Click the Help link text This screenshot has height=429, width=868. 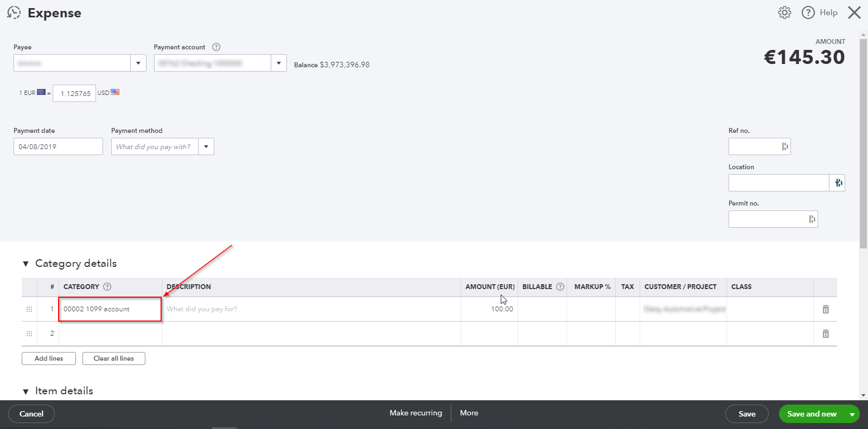828,12
